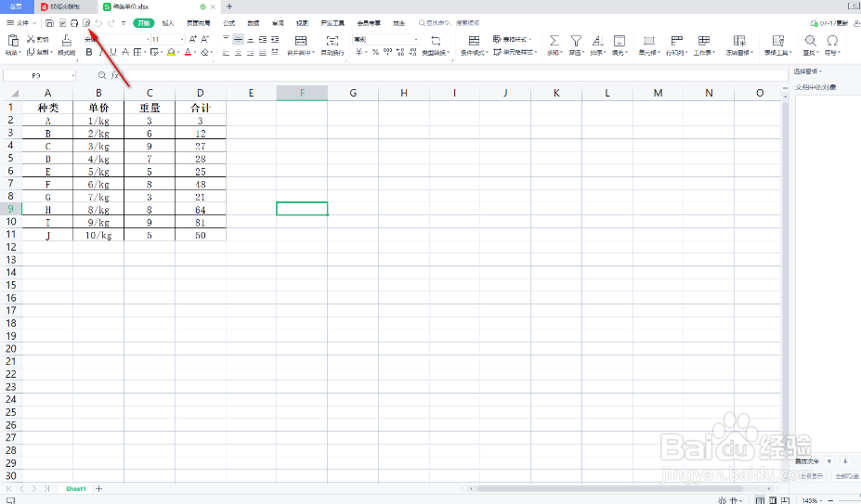The height and width of the screenshot is (504, 861).
Task: Add a new sheet with plus button
Action: [98, 488]
